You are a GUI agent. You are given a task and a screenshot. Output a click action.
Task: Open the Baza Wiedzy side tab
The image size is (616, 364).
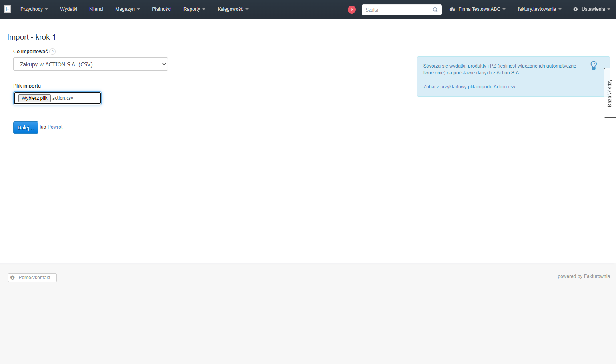coord(610,93)
